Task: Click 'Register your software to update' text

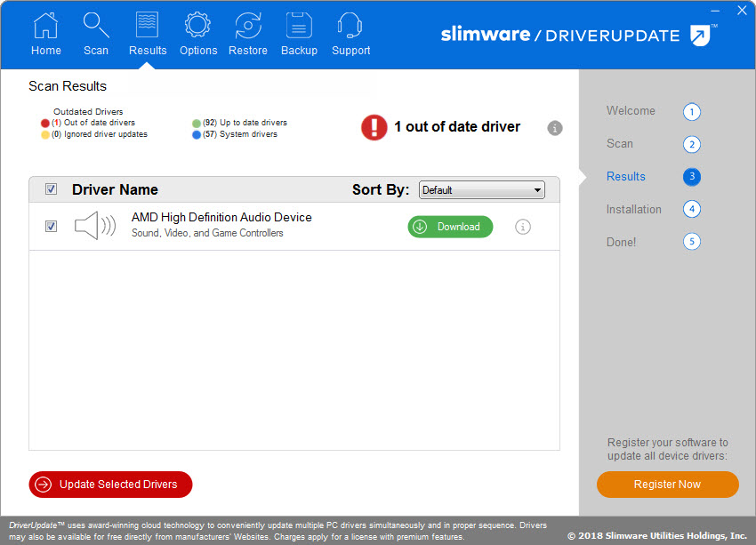Action: (667, 449)
